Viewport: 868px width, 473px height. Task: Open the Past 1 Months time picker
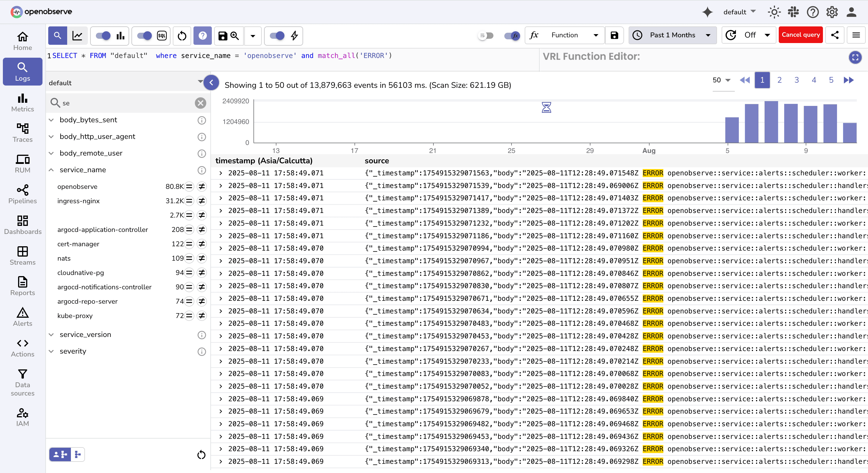pyautogui.click(x=672, y=35)
